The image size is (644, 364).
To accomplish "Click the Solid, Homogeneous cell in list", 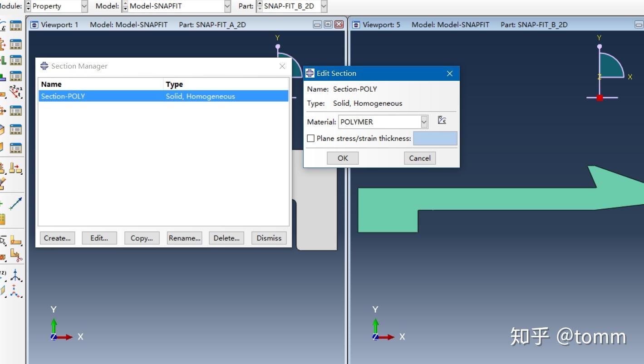I will (201, 96).
